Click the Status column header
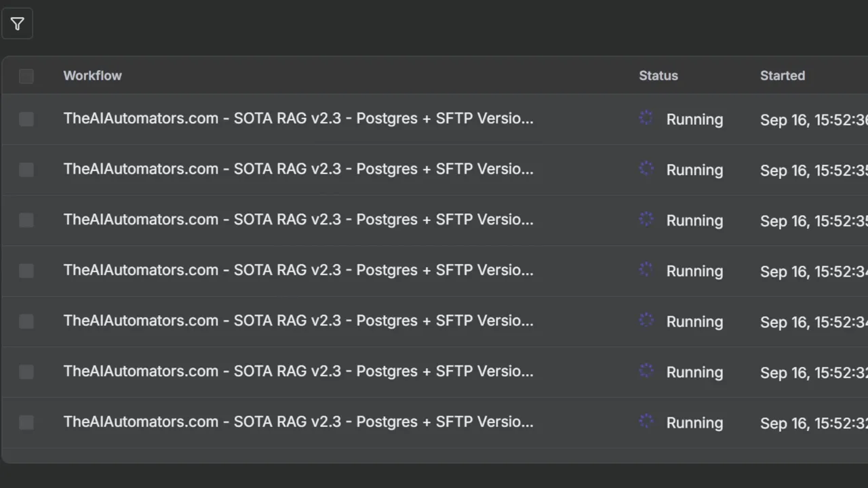Screen dimensions: 868x488 (x=658, y=75)
